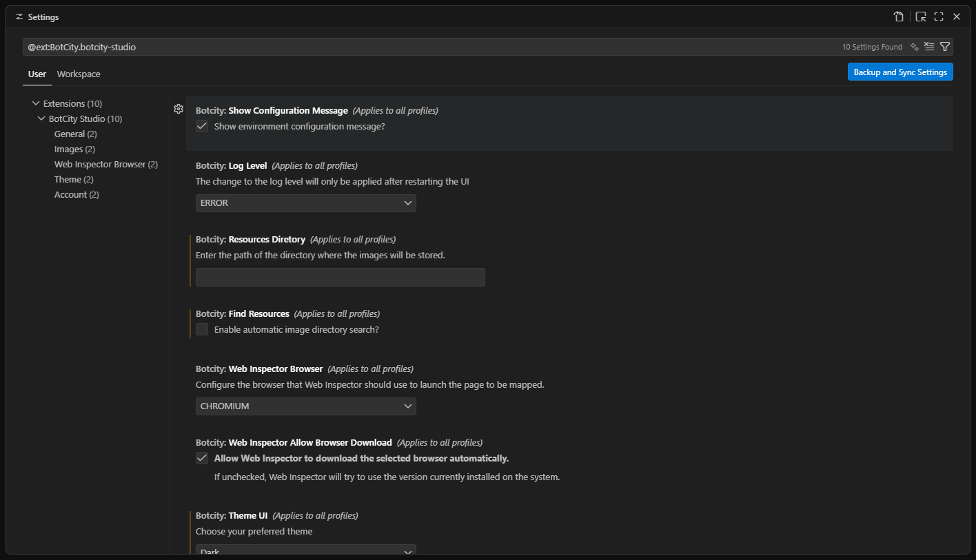976x560 pixels.
Task: Select Images in settings tree
Action: coord(74,149)
